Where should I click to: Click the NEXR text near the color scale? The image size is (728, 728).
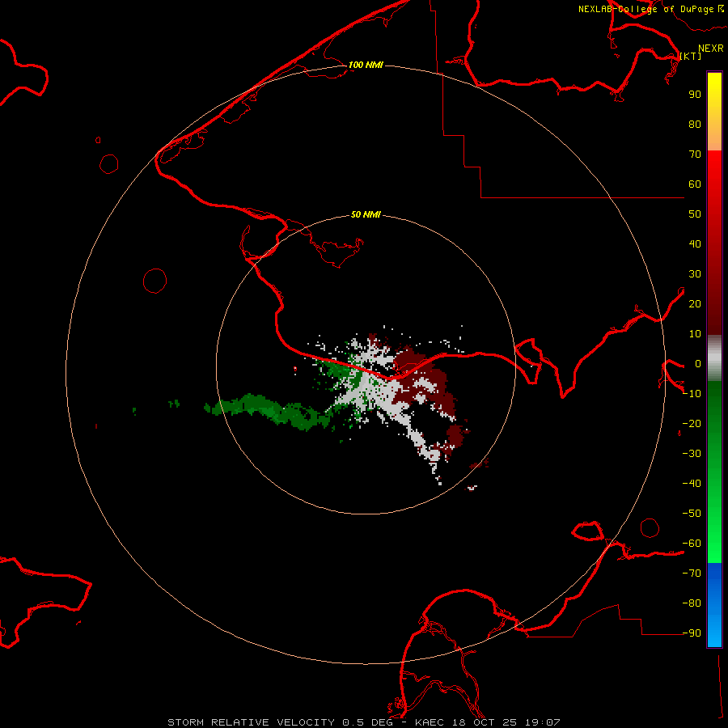click(x=711, y=49)
